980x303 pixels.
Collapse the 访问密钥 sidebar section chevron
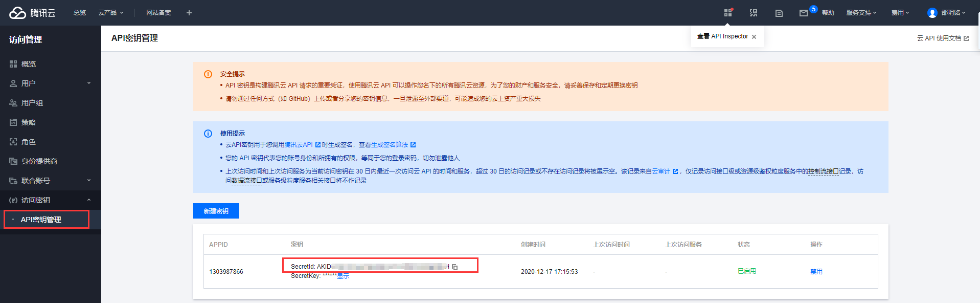click(89, 200)
